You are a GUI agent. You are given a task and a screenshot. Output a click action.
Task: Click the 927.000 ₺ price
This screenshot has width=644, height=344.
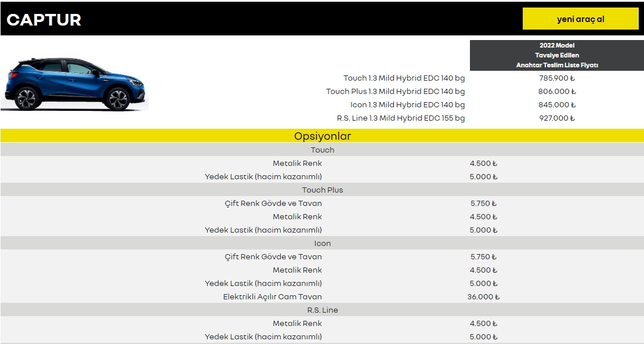point(556,118)
